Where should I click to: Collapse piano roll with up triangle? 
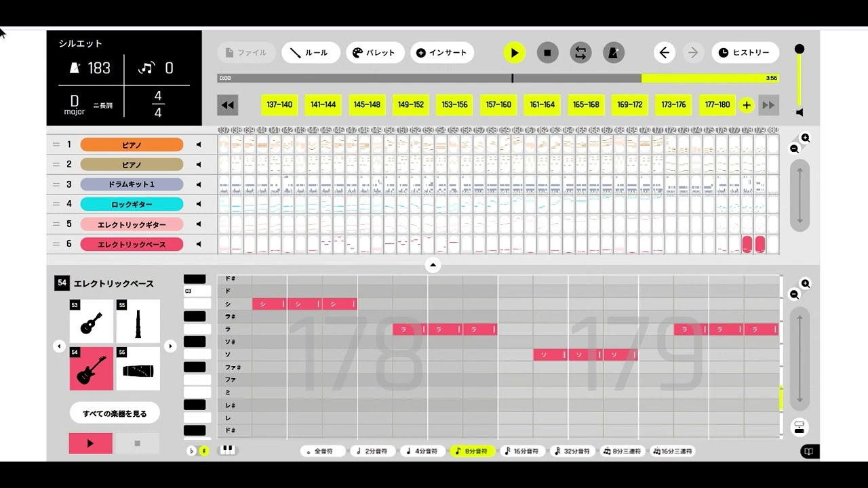[x=433, y=265]
